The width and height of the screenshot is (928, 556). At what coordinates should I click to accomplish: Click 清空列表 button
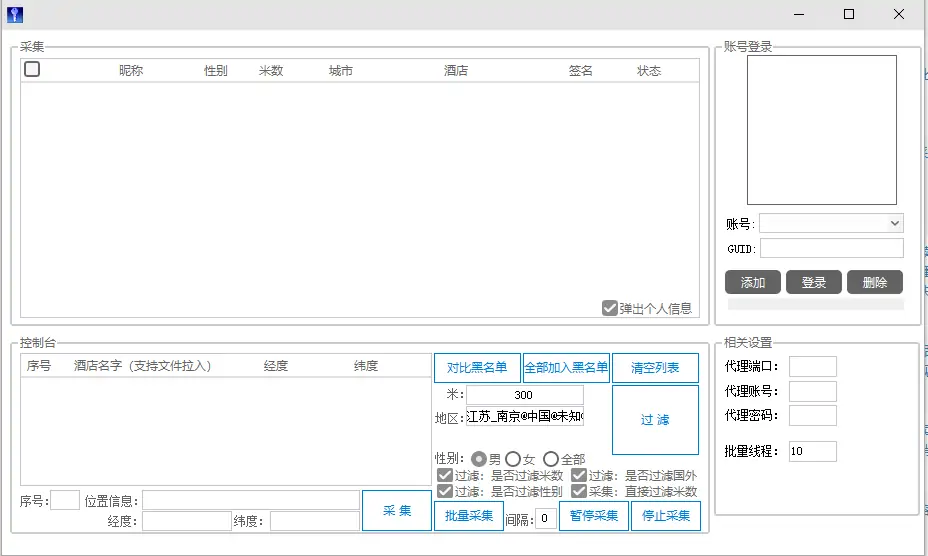point(655,368)
